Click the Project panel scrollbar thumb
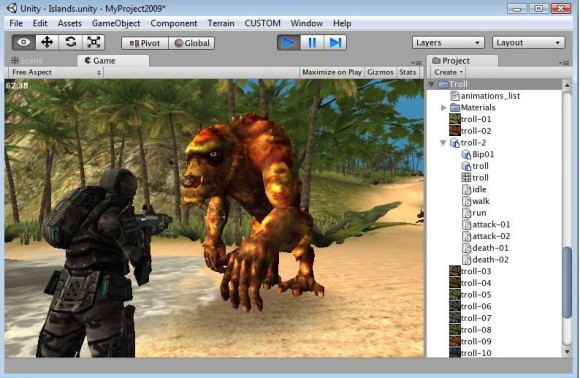580x378 pixels. coord(567,282)
